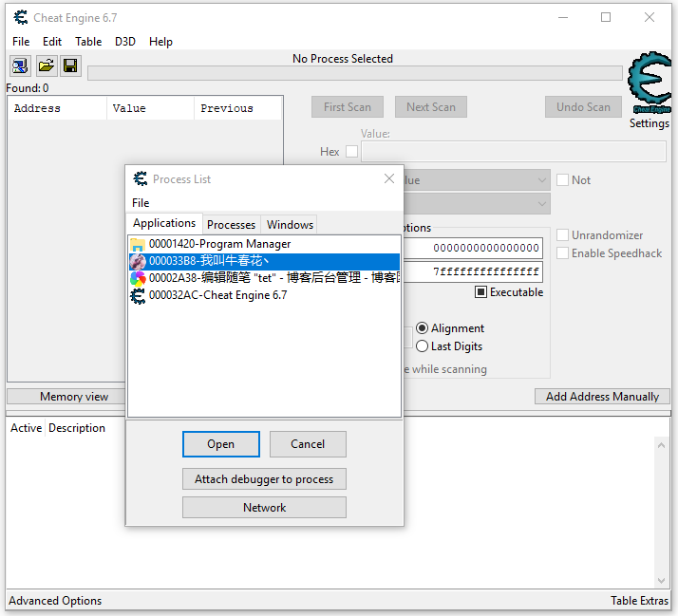Click Attach debugger to process
Image resolution: width=678 pixels, height=616 pixels.
[x=264, y=479]
